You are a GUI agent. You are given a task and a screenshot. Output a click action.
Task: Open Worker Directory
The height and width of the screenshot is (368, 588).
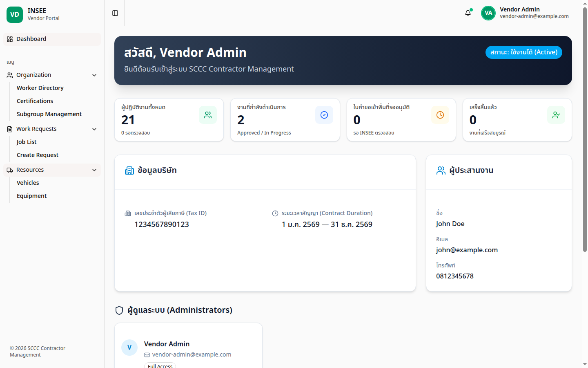pyautogui.click(x=40, y=88)
